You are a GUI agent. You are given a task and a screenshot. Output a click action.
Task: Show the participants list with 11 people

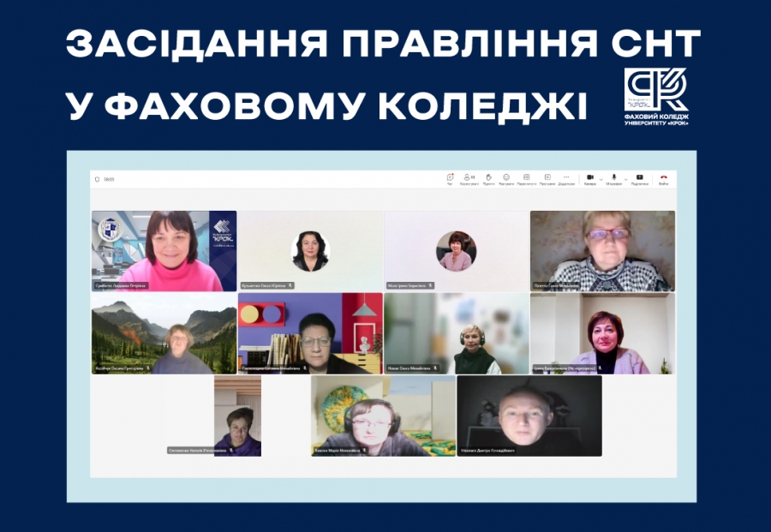point(469,178)
